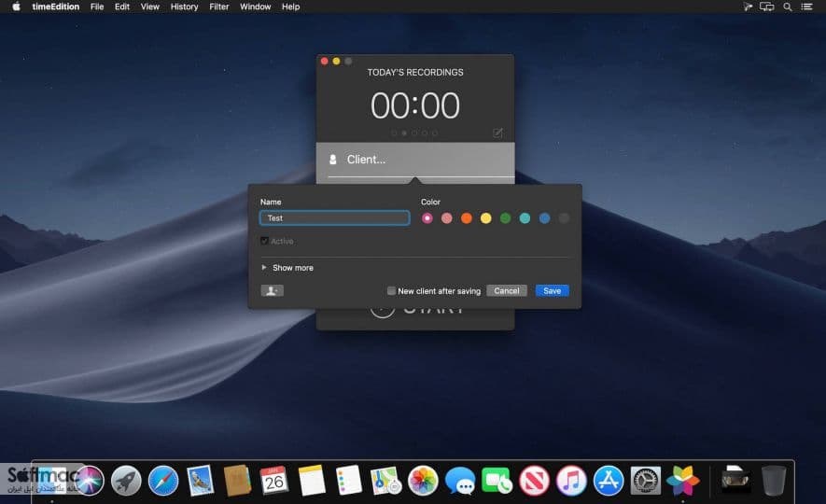Click the add contact person button
The height and width of the screenshot is (504, 826).
tap(272, 290)
